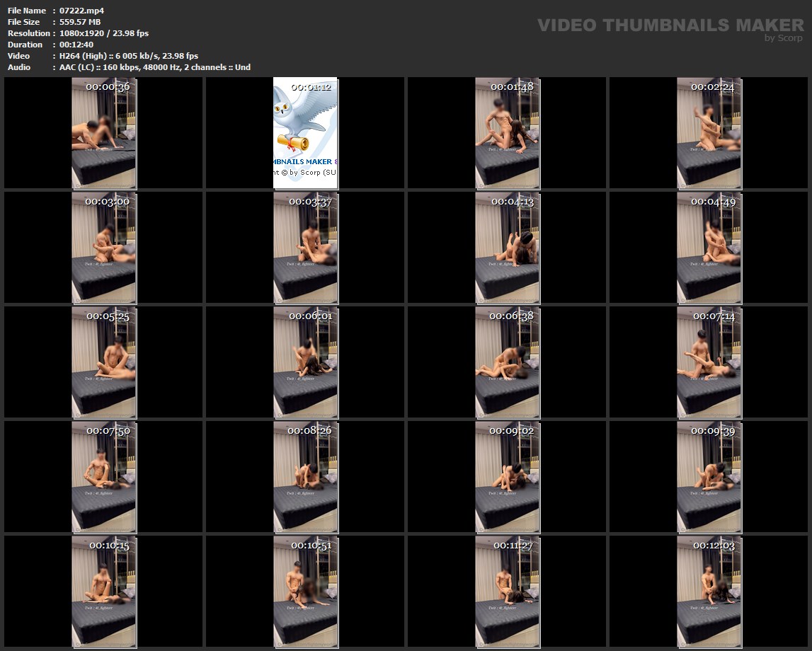The height and width of the screenshot is (651, 812).
Task: Click the frame marked 00:04:13
Action: point(507,248)
